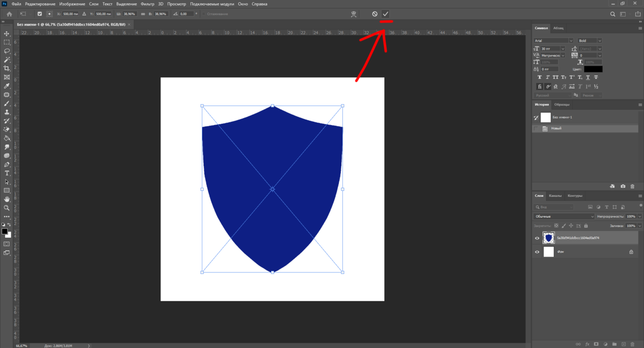Open the Layers panel flyout menu
The height and width of the screenshot is (348, 644).
(x=640, y=196)
